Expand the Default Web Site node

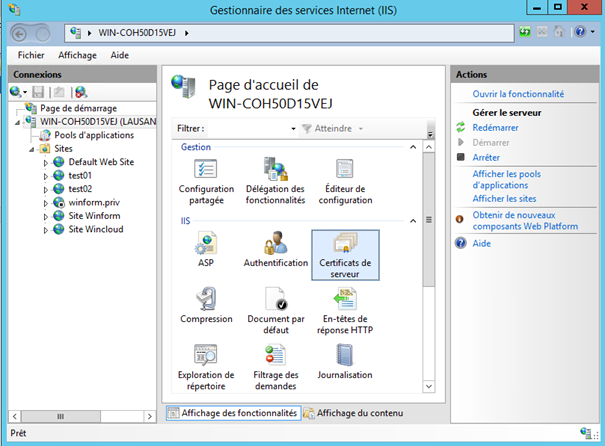point(45,162)
